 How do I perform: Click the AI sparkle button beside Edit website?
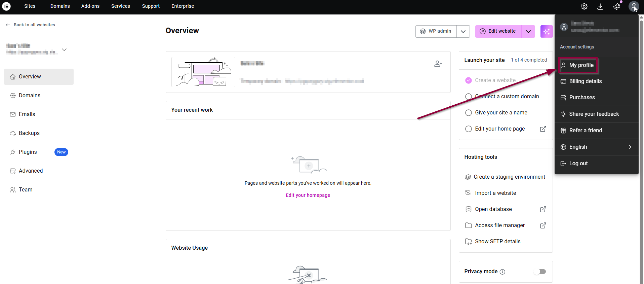click(x=547, y=31)
